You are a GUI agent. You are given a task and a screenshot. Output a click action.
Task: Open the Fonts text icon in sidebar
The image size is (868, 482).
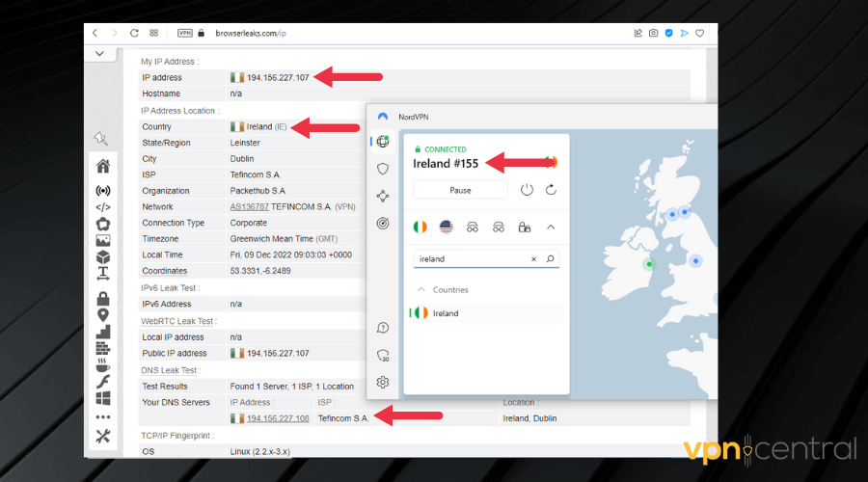click(103, 274)
